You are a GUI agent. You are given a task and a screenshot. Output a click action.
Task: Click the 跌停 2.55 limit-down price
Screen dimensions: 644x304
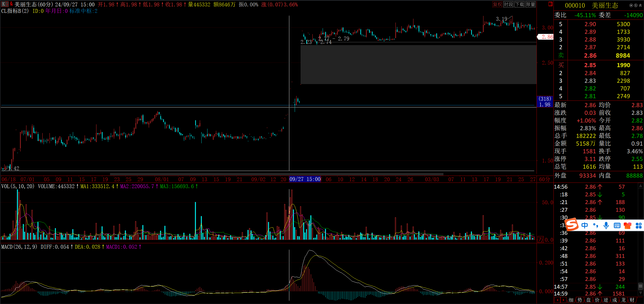637,159
